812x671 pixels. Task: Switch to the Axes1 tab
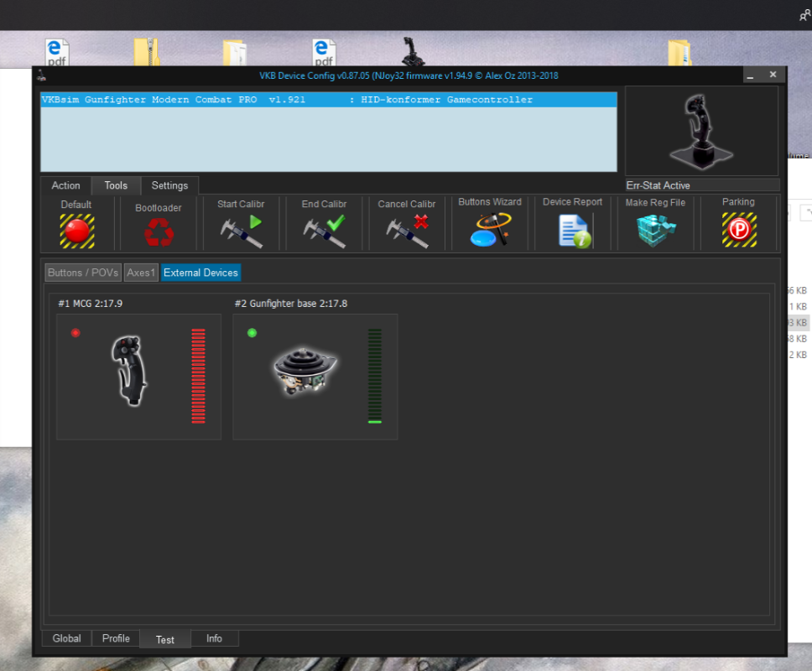pyautogui.click(x=141, y=273)
